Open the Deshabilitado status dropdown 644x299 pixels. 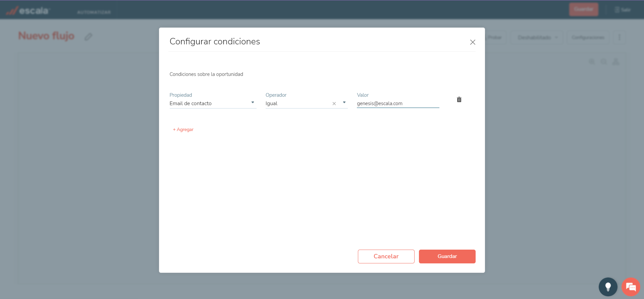(537, 37)
